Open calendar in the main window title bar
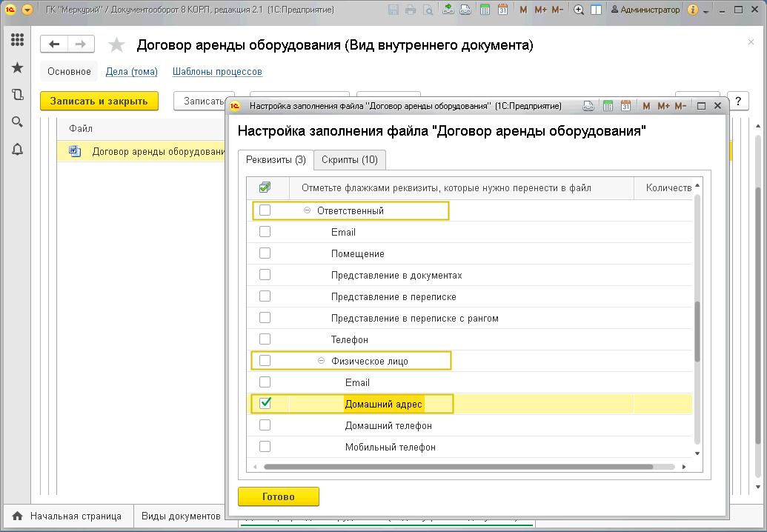This screenshot has width=767, height=532. point(502,10)
